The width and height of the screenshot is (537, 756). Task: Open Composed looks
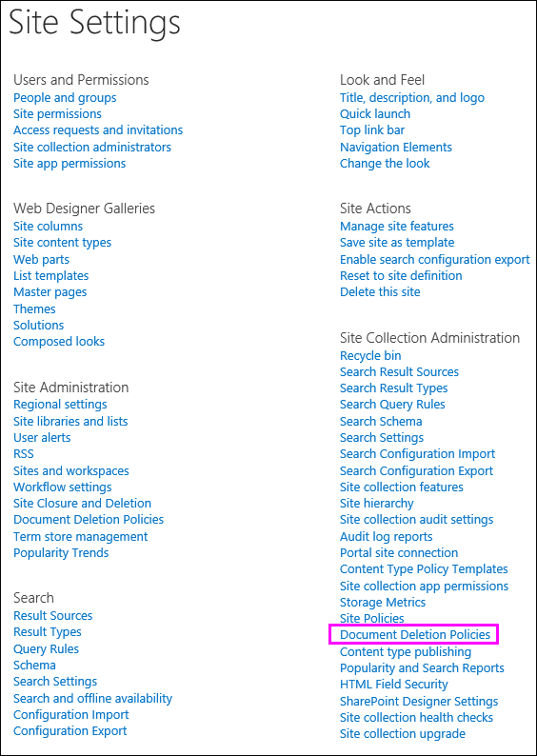[59, 342]
